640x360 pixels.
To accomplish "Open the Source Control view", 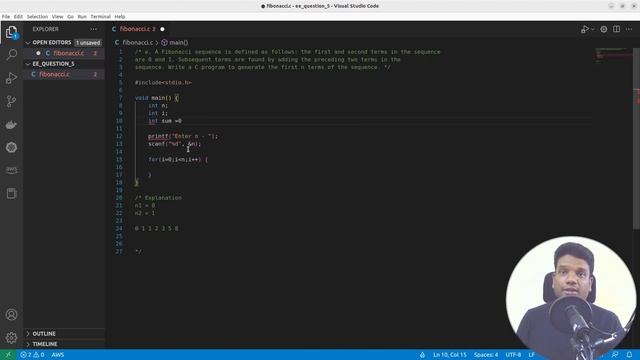I will [x=11, y=101].
